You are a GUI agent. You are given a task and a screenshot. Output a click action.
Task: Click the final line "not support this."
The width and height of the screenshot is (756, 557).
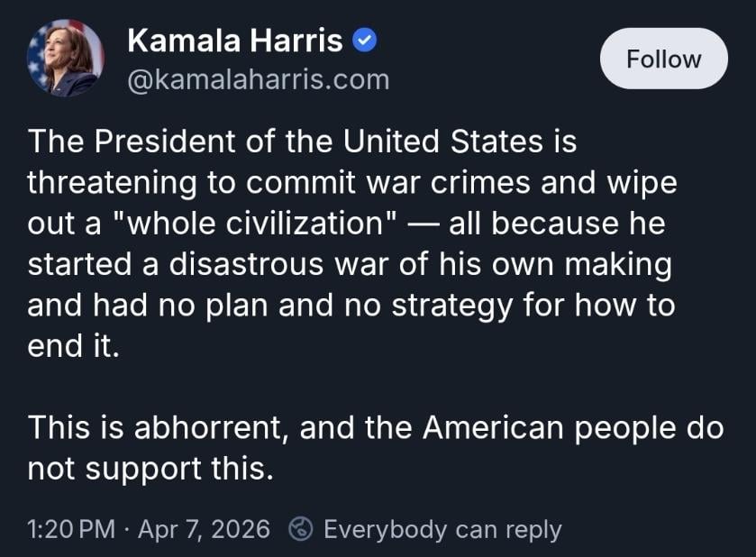[150, 469]
